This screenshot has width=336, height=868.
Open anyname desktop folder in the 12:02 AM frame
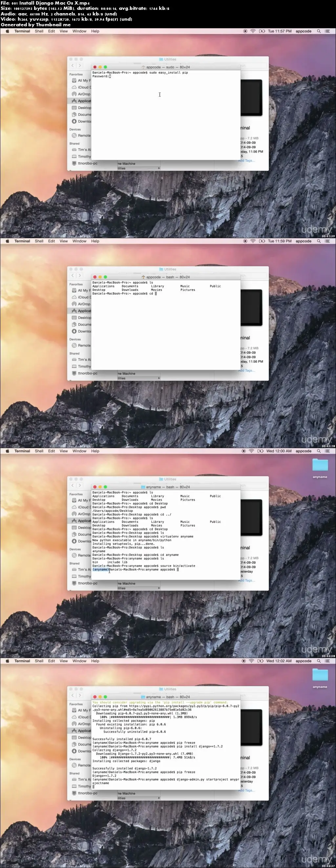[320, 678]
